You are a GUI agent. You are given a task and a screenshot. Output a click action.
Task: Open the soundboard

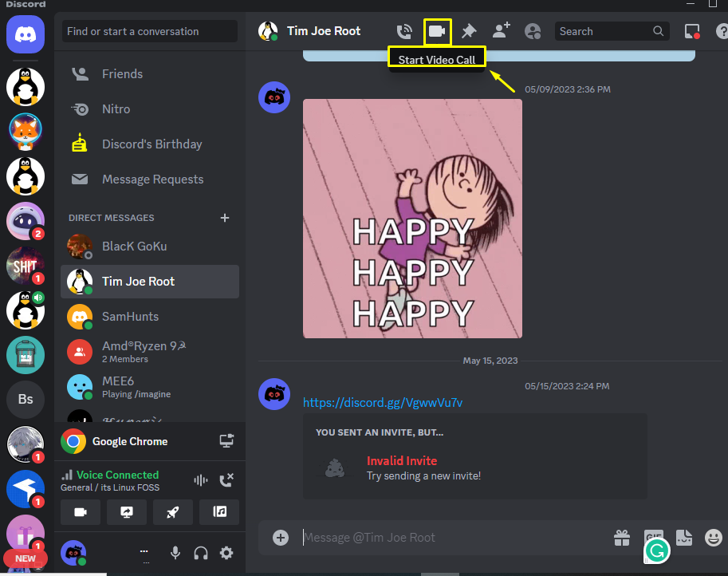(x=219, y=512)
